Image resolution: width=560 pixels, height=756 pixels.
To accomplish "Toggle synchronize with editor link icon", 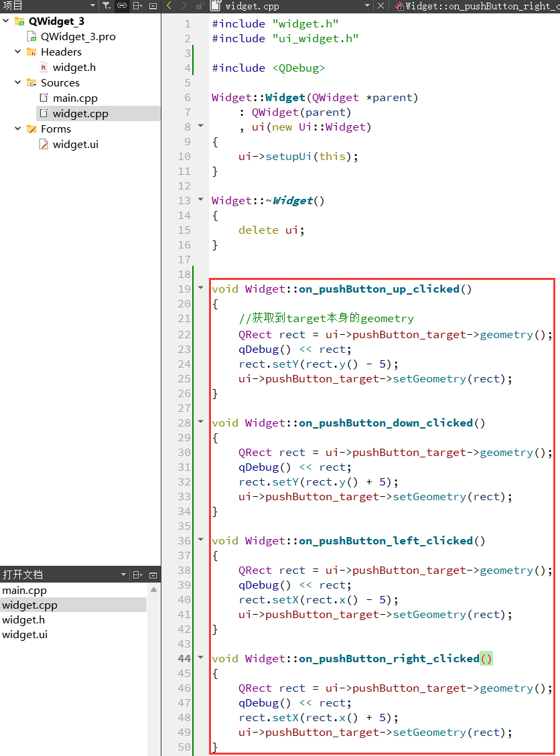I will [x=122, y=6].
